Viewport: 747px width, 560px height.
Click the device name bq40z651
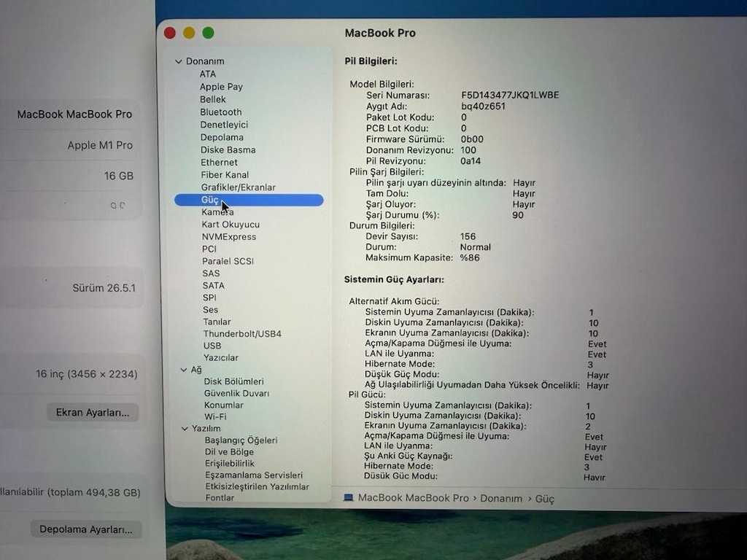[x=483, y=106]
